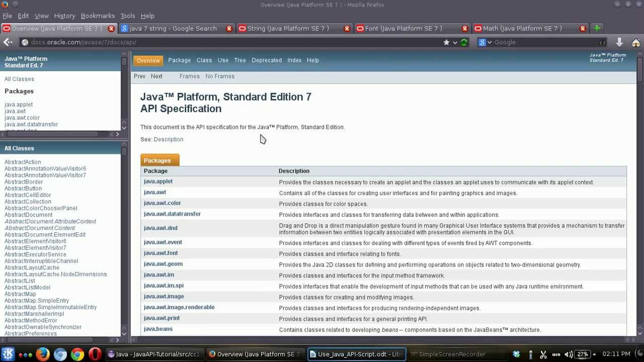Screen dimensions: 644x362
Task: Open the Dropbox tray icon
Action: (516, 354)
